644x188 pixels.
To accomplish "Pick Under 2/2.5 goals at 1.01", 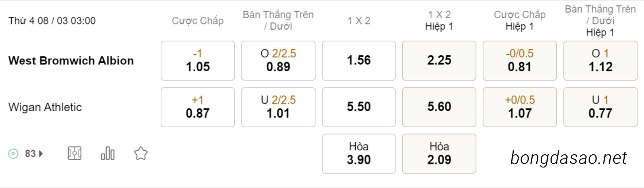I will (x=278, y=107).
